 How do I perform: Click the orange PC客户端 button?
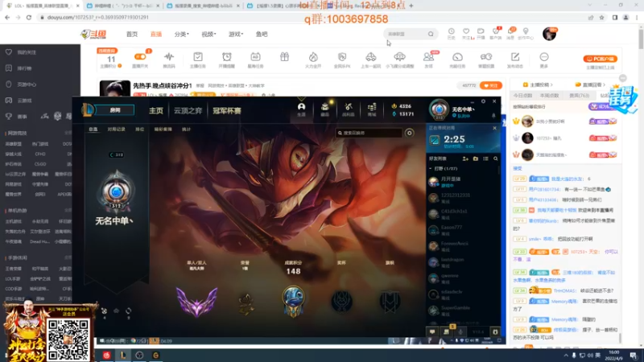coord(600,59)
